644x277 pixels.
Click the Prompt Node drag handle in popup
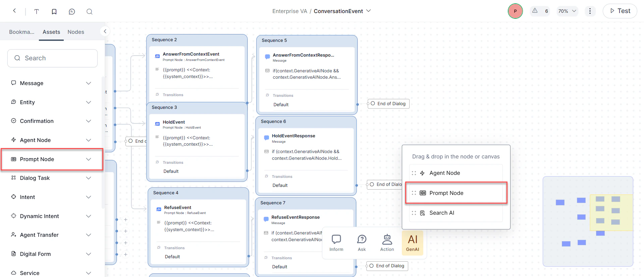click(x=414, y=193)
